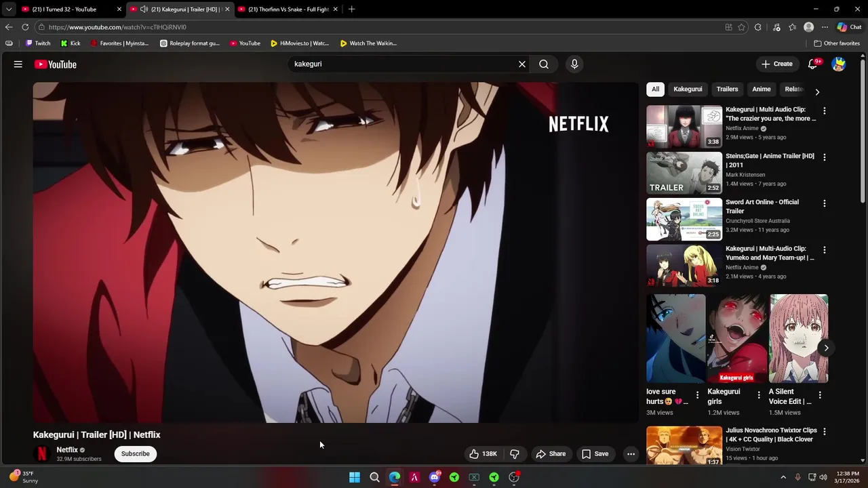Open options for A Silent Voice Edit short
Image resolution: width=868 pixels, height=488 pixels.
820,394
